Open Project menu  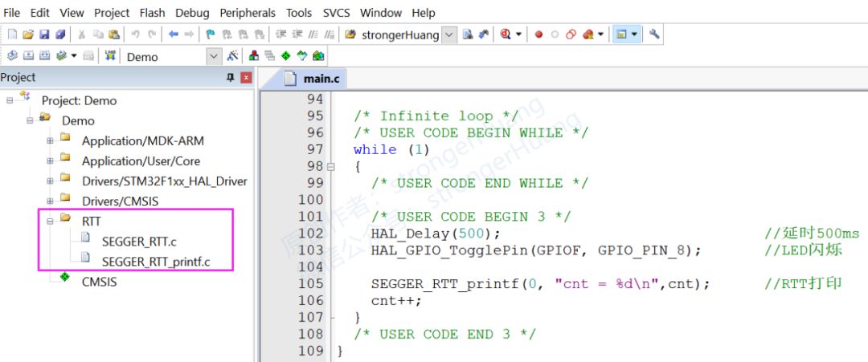coord(112,13)
